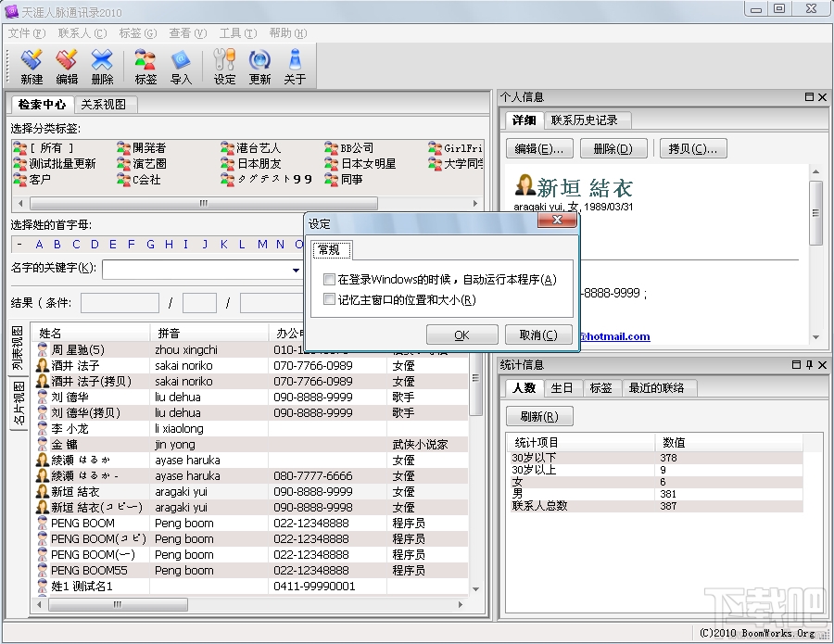Click the avatar icon of 金 镛 row
The image size is (834, 644).
pyautogui.click(x=43, y=444)
